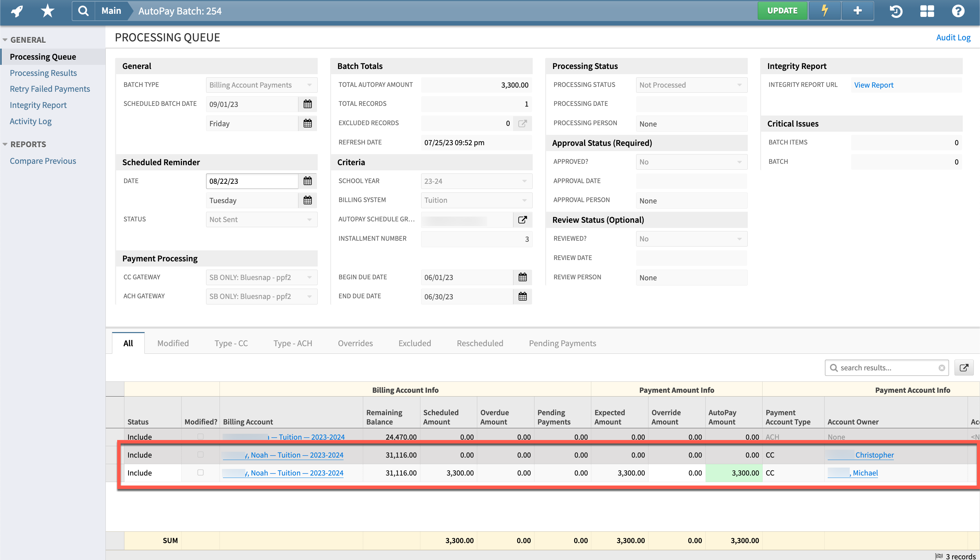
Task: Open help with the question mark icon
Action: pyautogui.click(x=958, y=11)
